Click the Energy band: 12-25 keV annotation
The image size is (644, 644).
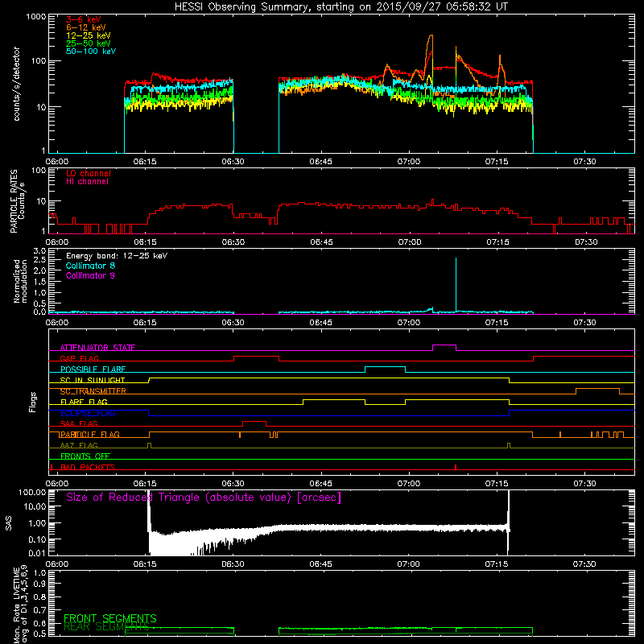[117, 256]
